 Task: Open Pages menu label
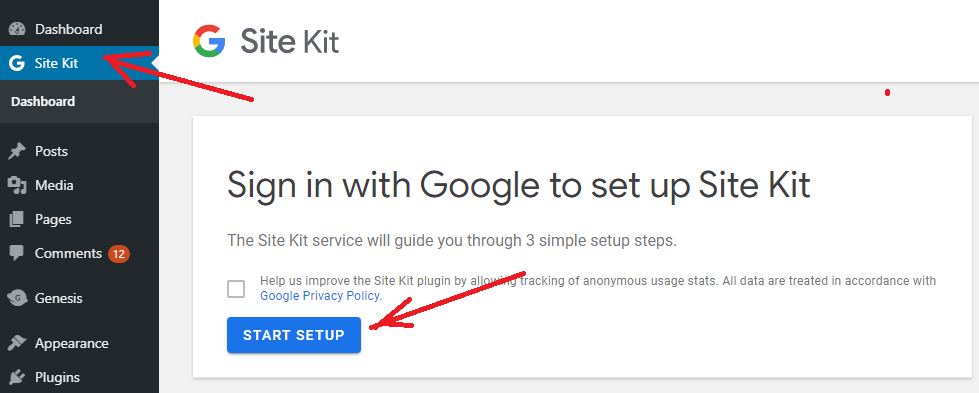point(53,219)
